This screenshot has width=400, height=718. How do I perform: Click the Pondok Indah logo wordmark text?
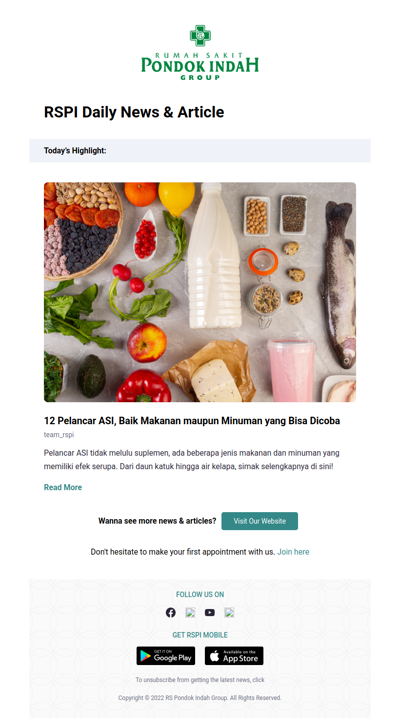coord(200,66)
